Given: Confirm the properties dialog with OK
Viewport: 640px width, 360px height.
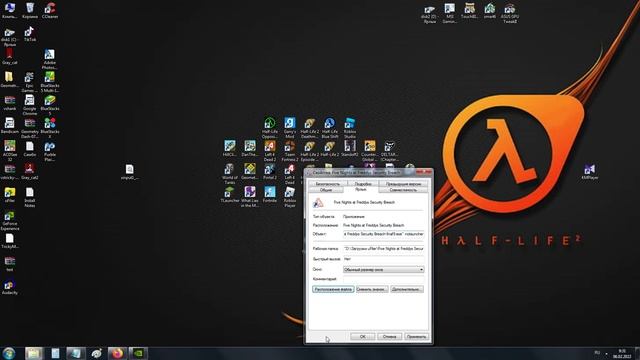Looking at the screenshot, I should tap(362, 336).
